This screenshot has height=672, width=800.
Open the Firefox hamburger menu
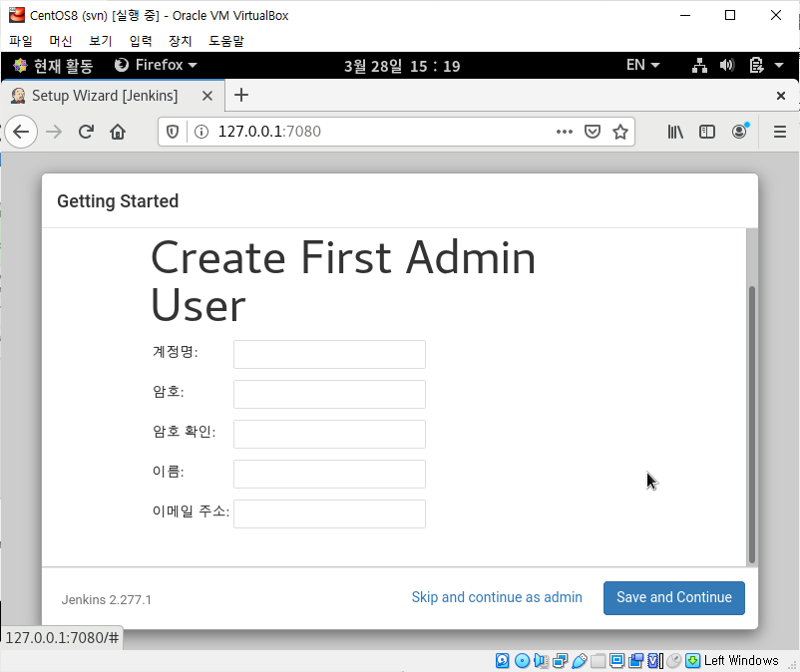click(x=780, y=132)
